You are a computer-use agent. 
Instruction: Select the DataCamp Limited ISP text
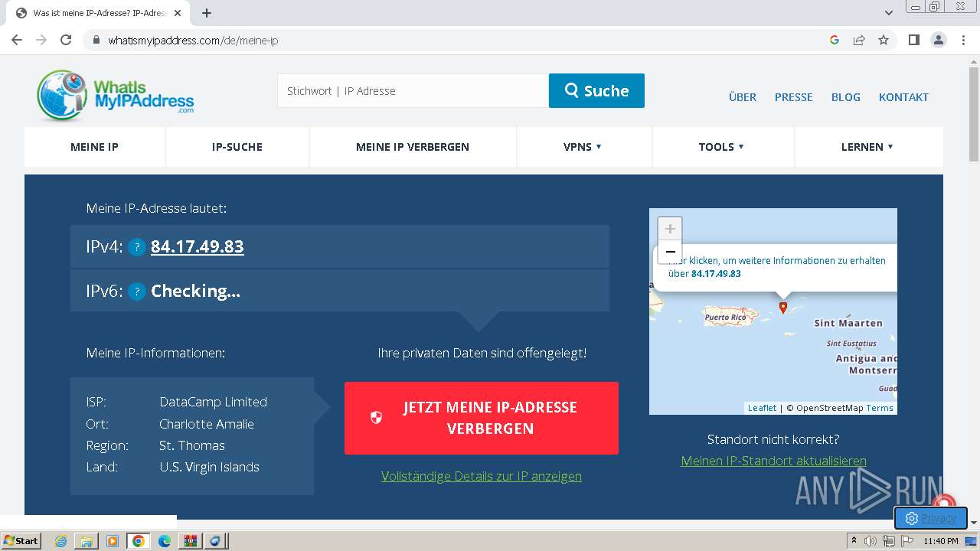click(213, 402)
